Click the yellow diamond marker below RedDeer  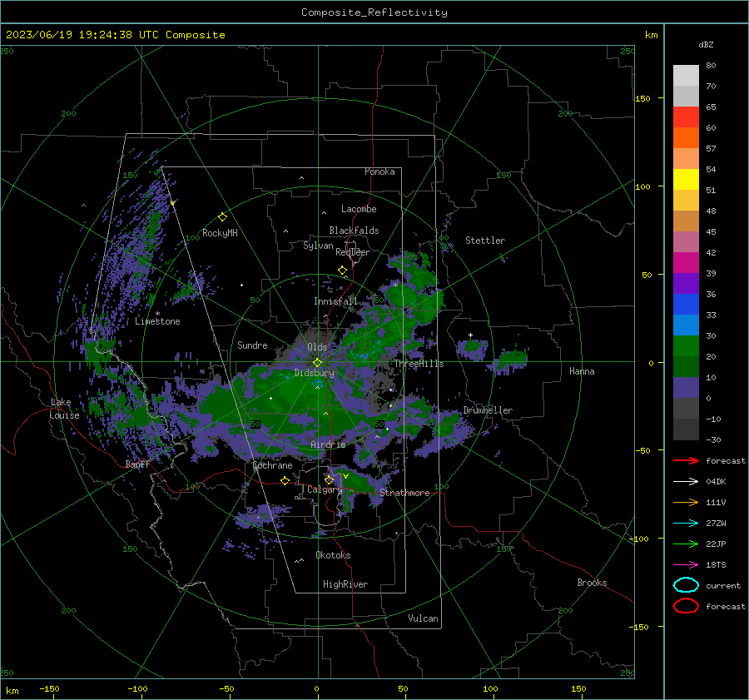pyautogui.click(x=343, y=271)
